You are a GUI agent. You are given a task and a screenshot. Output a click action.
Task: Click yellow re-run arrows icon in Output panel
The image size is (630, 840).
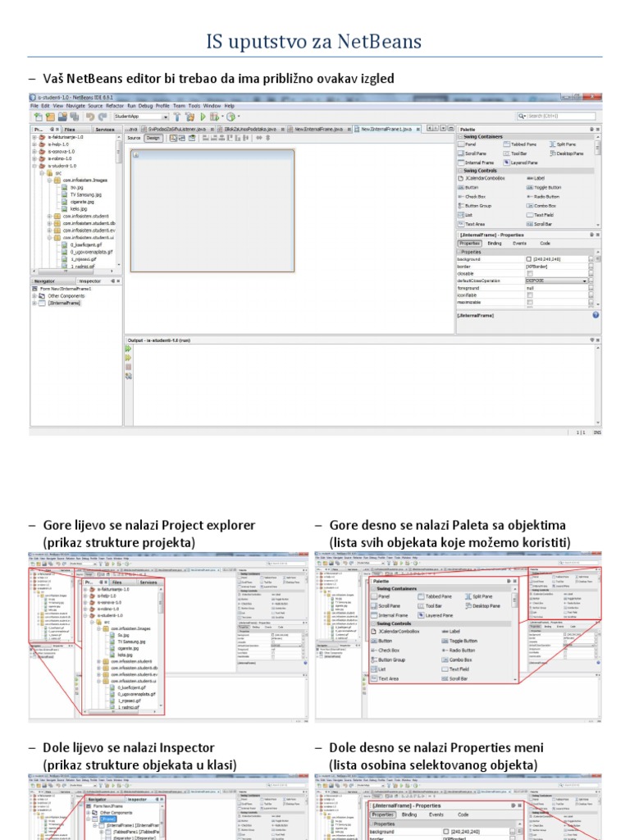click(129, 358)
